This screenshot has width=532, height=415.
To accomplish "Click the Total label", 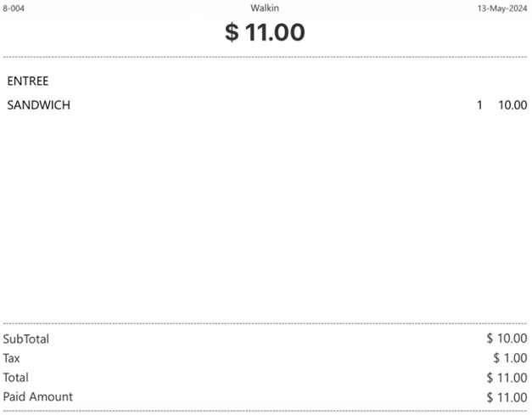I will click(16, 377).
